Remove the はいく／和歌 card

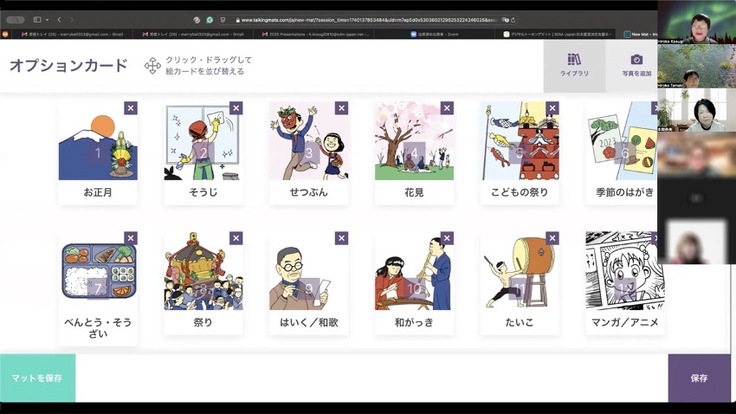[342, 238]
